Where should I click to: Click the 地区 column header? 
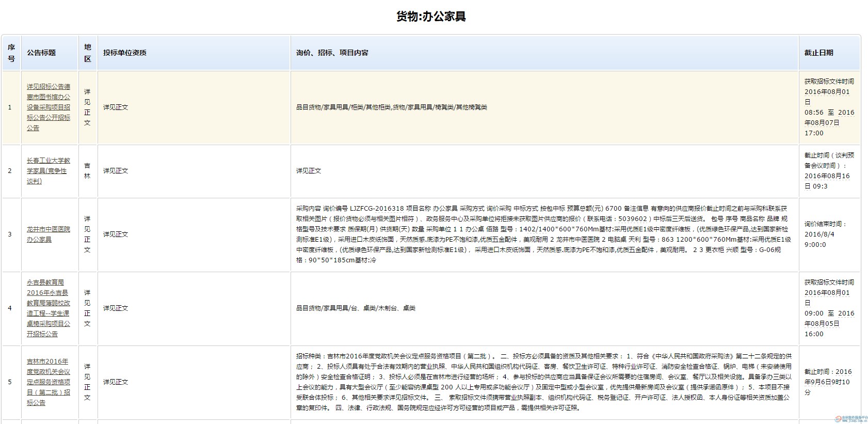coord(87,53)
